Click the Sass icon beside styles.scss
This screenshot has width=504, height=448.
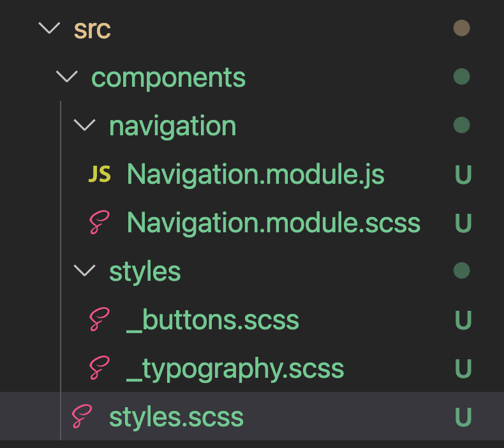(81, 417)
